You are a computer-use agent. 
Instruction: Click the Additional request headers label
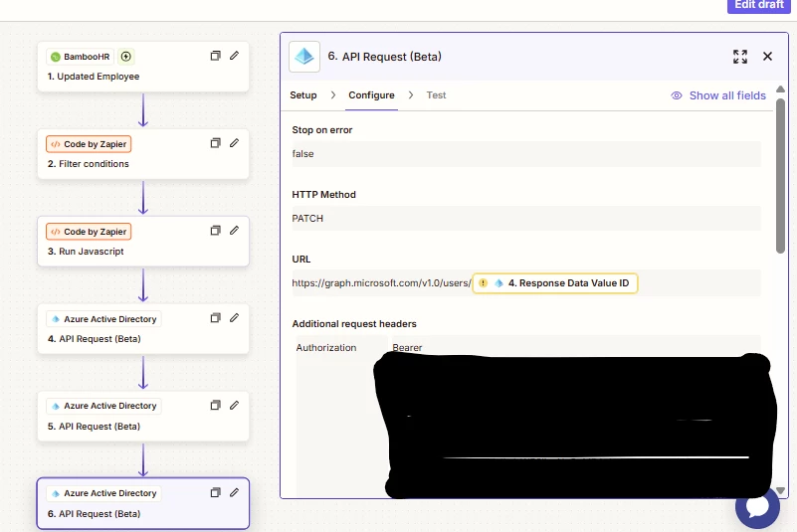click(x=354, y=323)
